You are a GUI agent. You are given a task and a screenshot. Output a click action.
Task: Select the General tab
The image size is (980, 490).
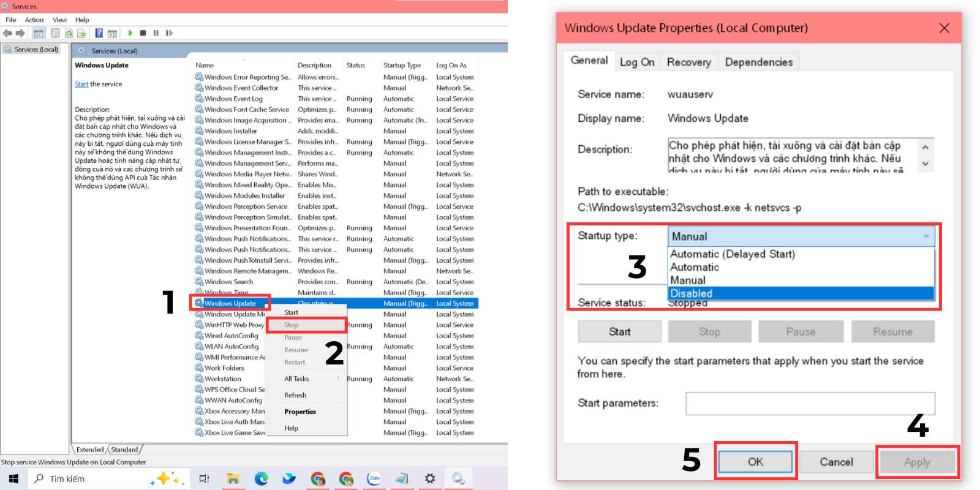(x=589, y=60)
